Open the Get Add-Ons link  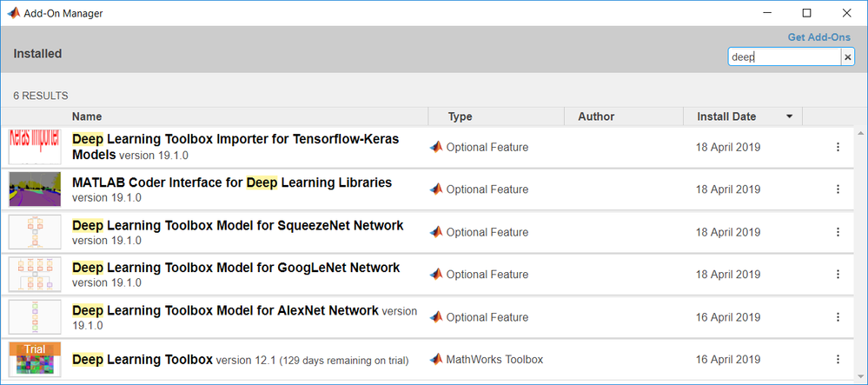819,37
